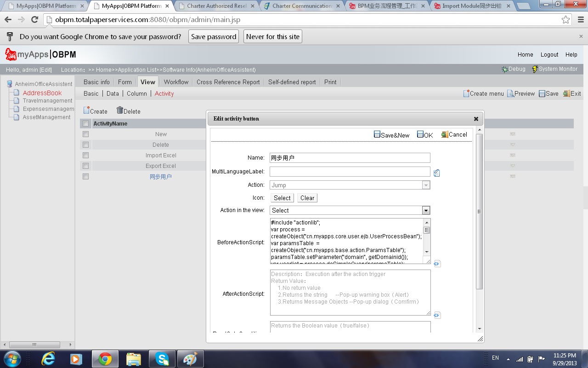The width and height of the screenshot is (588, 368).
Task: Click the Debug bug icon
Action: pos(505,69)
